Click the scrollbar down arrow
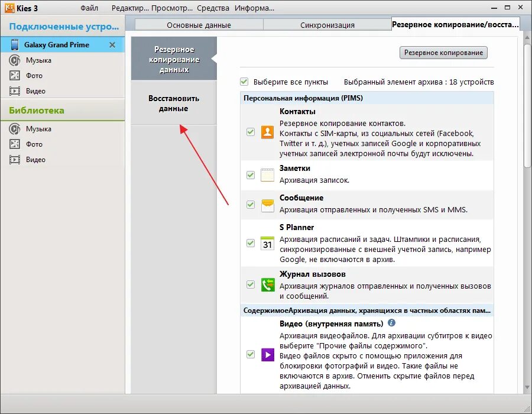This screenshot has height=414, width=532. click(527, 387)
